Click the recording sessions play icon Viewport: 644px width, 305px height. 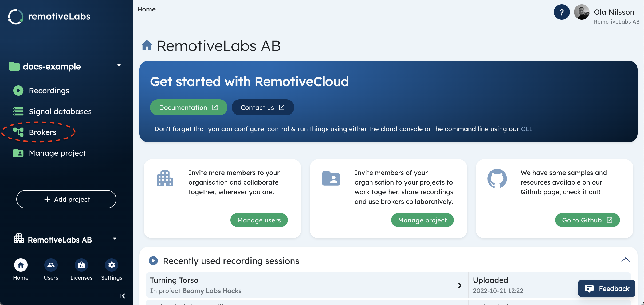(153, 261)
